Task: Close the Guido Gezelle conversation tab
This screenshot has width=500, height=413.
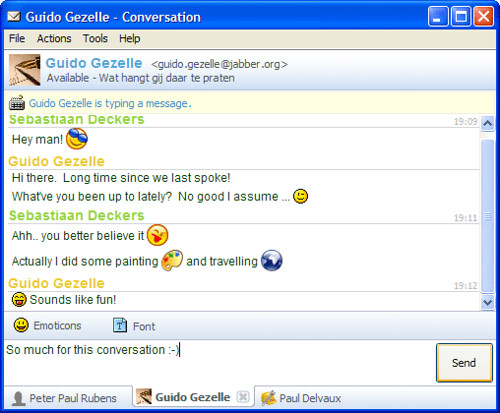Action: click(x=243, y=397)
